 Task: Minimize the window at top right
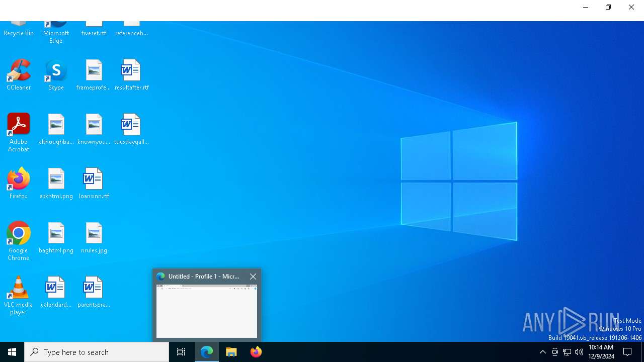pyautogui.click(x=586, y=7)
